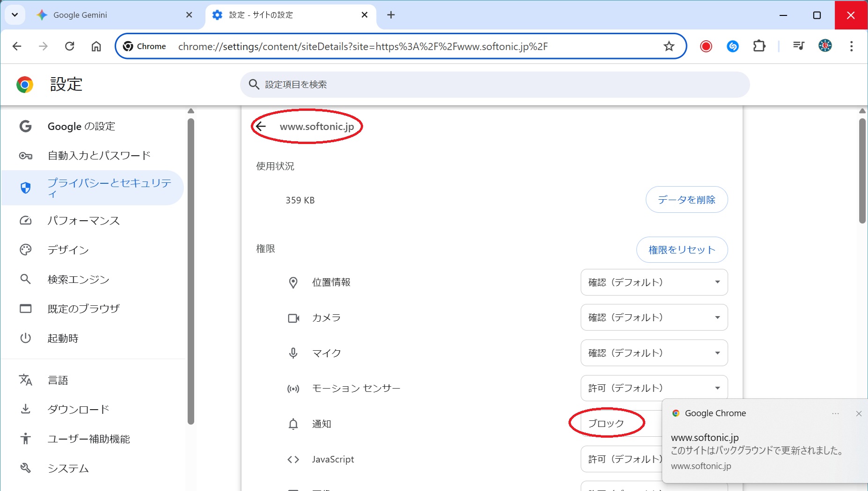
Task: Click the back arrow beside www.softonic.jp
Action: (x=261, y=126)
